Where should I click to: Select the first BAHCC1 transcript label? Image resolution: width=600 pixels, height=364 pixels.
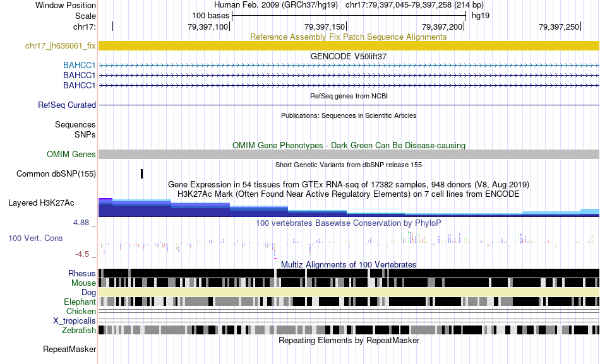[x=79, y=66]
